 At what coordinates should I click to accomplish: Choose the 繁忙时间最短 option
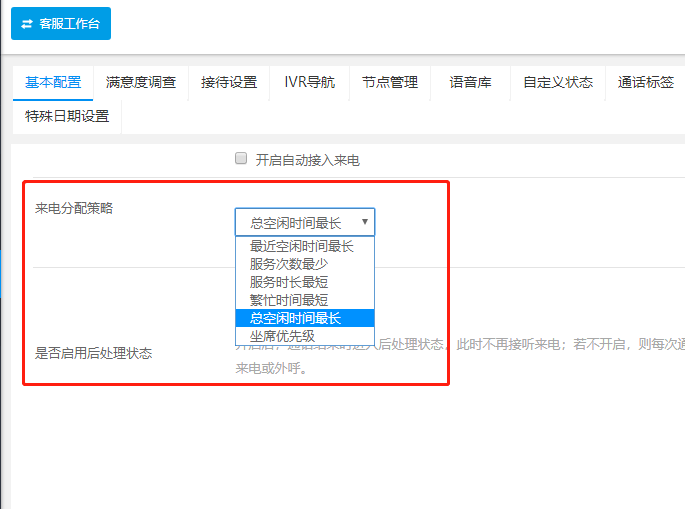[x=289, y=300]
